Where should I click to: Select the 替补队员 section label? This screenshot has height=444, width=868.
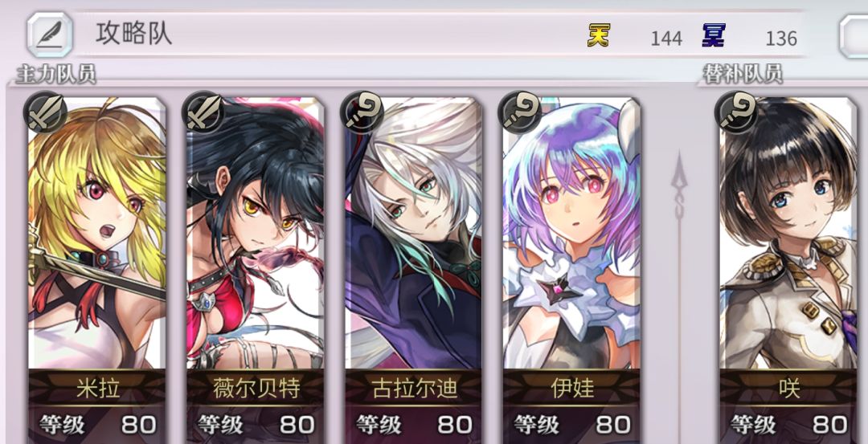click(x=743, y=74)
